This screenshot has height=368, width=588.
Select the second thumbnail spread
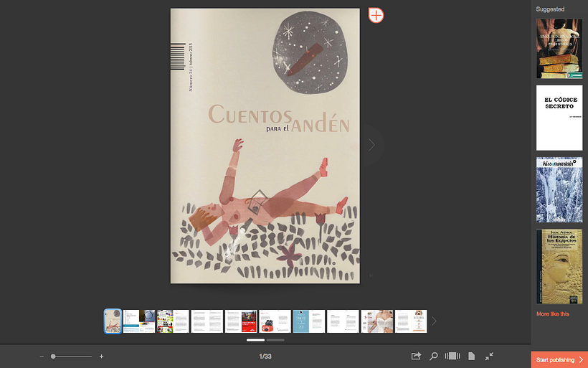[x=138, y=321]
